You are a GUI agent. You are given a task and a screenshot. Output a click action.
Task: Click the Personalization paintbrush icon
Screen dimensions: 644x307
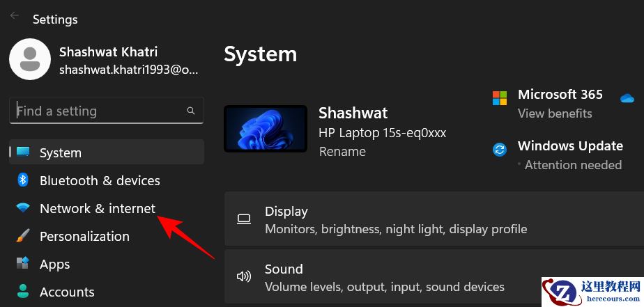23,236
